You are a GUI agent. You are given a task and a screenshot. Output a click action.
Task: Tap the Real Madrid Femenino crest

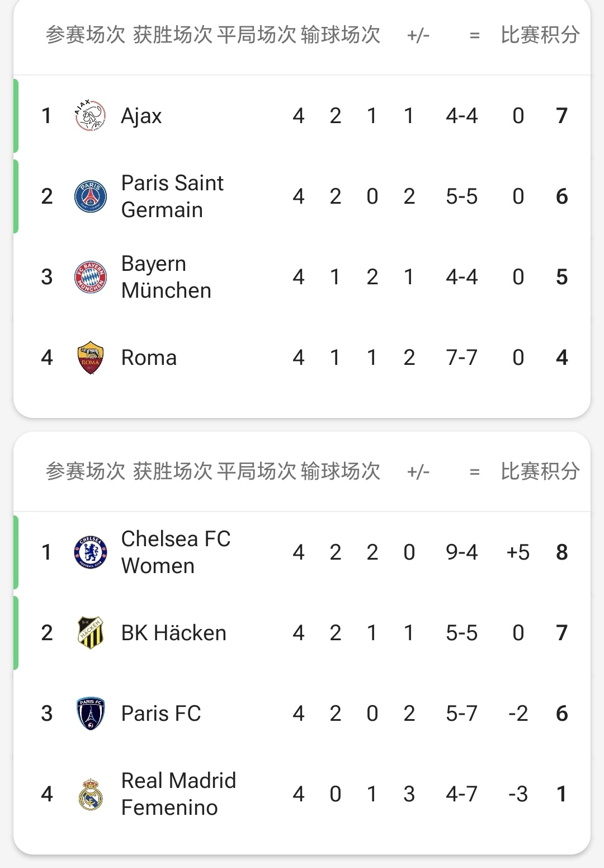pyautogui.click(x=90, y=794)
